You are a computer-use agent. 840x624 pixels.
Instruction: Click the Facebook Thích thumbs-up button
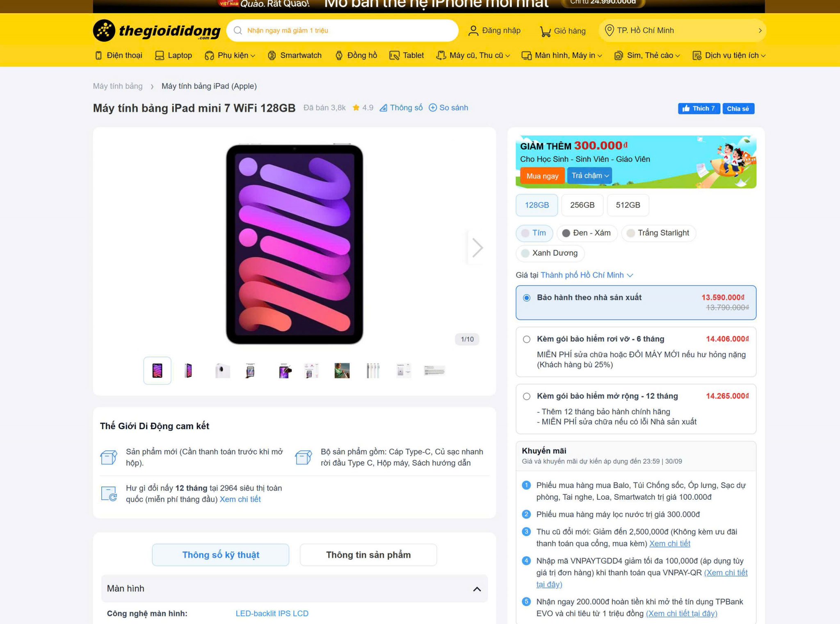tap(698, 108)
